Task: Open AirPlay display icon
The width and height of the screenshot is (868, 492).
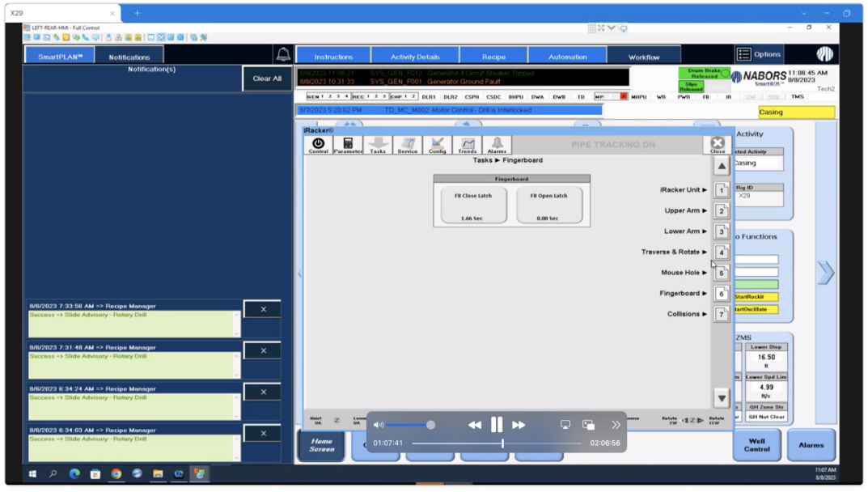Action: [x=565, y=425]
